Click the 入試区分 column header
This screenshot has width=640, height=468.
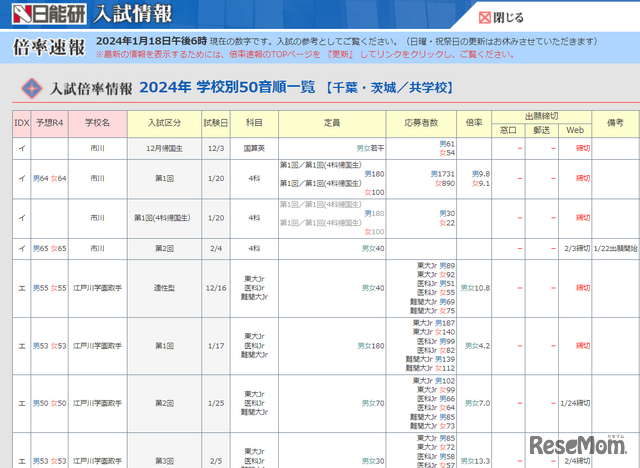point(164,122)
